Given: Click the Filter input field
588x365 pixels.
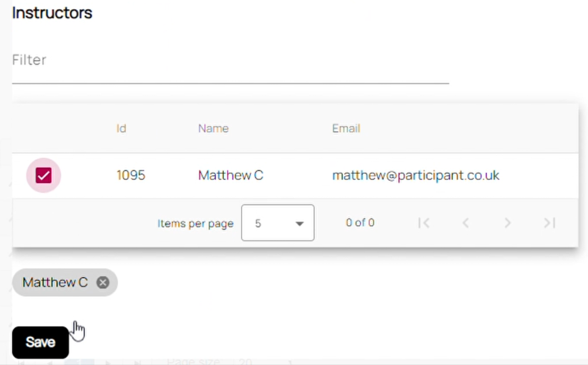Looking at the screenshot, I should point(230,60).
